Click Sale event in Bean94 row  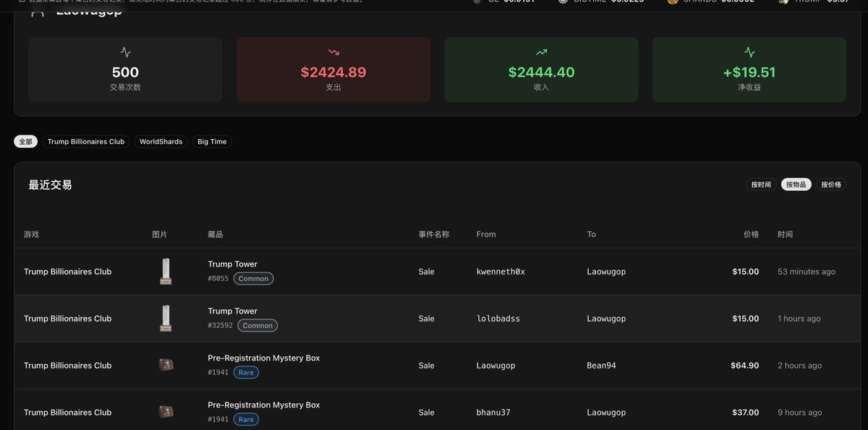click(x=426, y=366)
